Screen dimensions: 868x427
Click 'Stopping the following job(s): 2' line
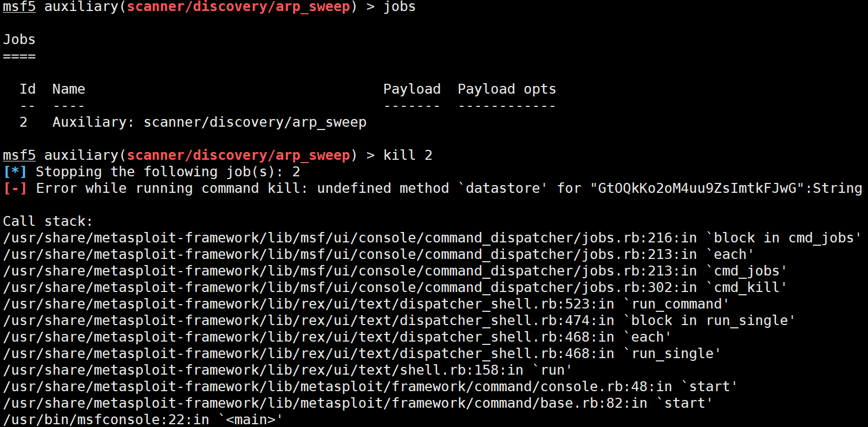pos(168,172)
